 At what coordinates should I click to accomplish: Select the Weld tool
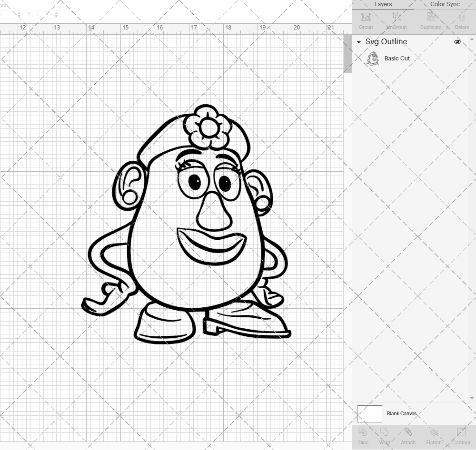pos(385,435)
